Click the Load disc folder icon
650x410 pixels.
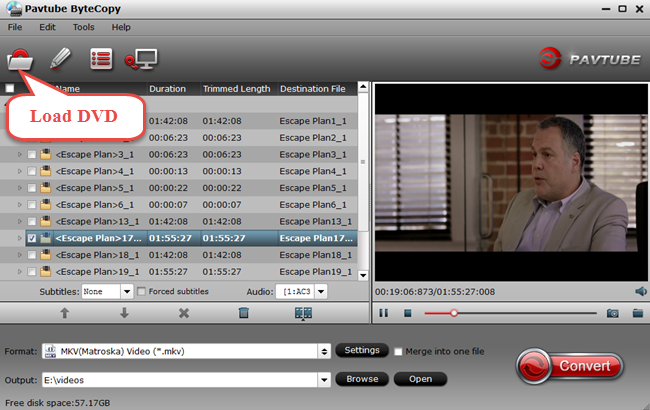click(20, 59)
